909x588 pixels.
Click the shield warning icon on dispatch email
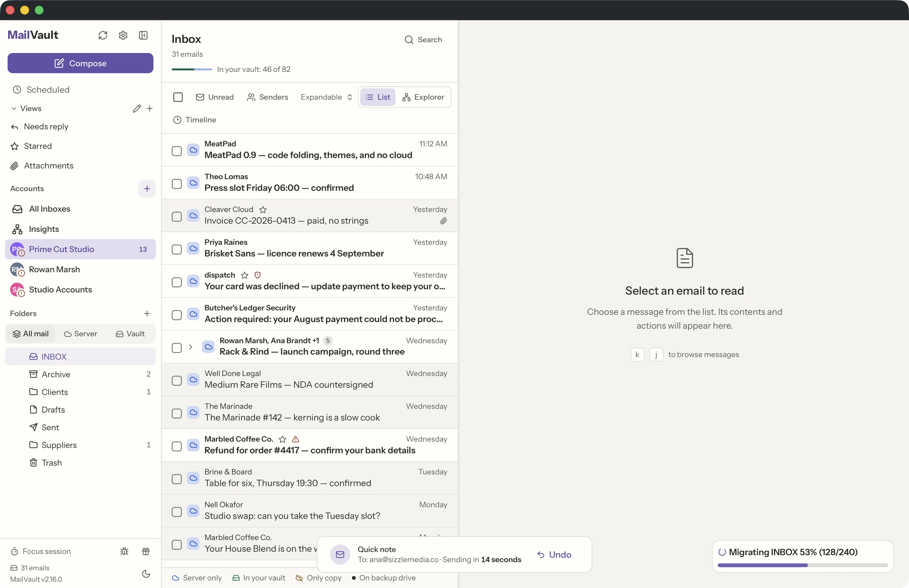258,275
